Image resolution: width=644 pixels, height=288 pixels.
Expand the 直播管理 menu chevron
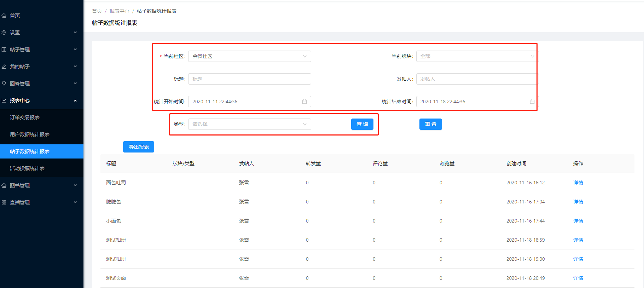point(75,202)
